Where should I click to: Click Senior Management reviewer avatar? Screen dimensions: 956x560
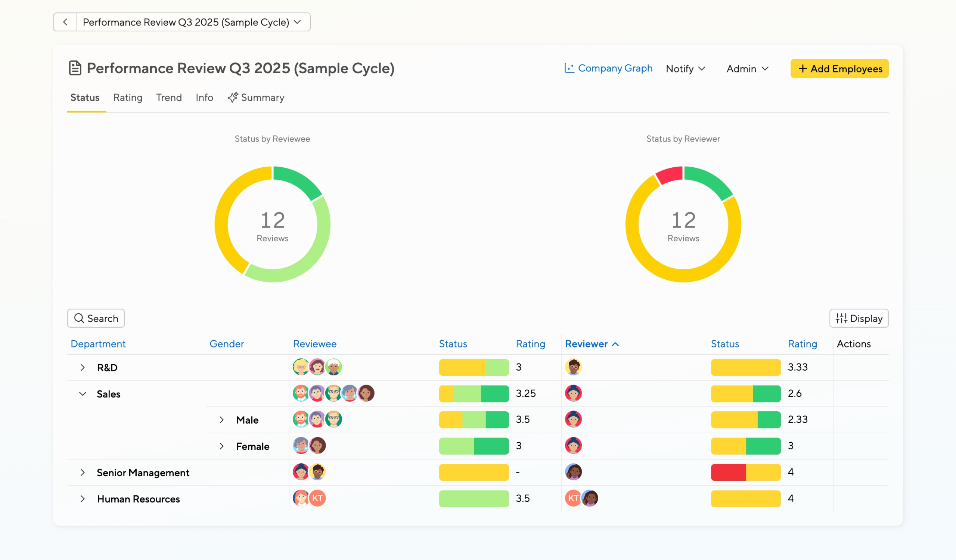tap(573, 472)
